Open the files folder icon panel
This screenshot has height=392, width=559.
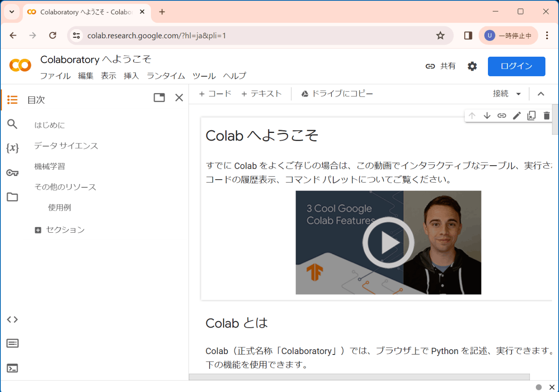coord(12,197)
